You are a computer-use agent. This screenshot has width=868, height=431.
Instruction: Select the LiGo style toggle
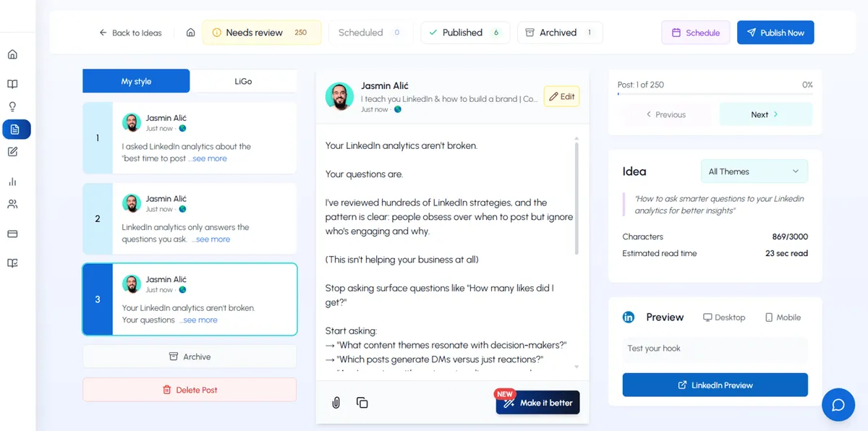[x=243, y=81]
